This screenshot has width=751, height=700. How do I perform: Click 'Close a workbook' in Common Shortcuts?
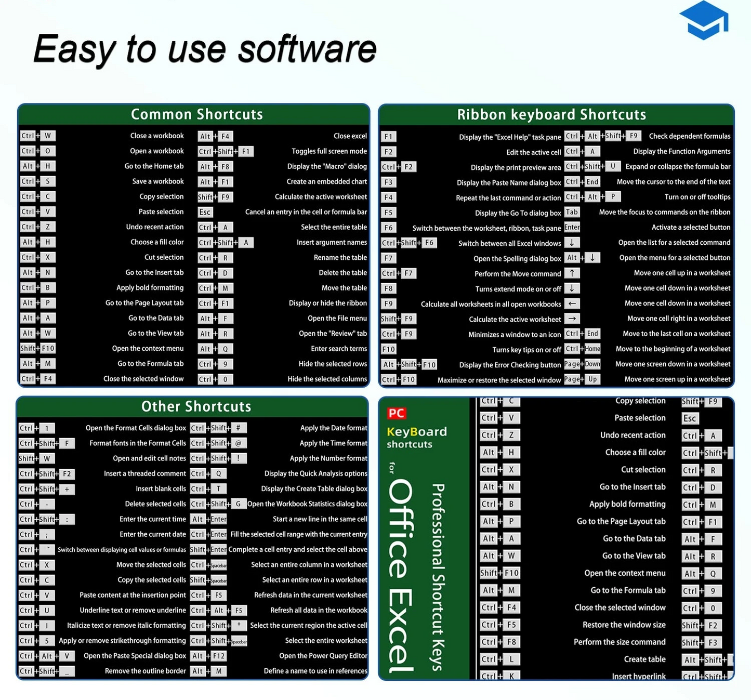pos(157,136)
